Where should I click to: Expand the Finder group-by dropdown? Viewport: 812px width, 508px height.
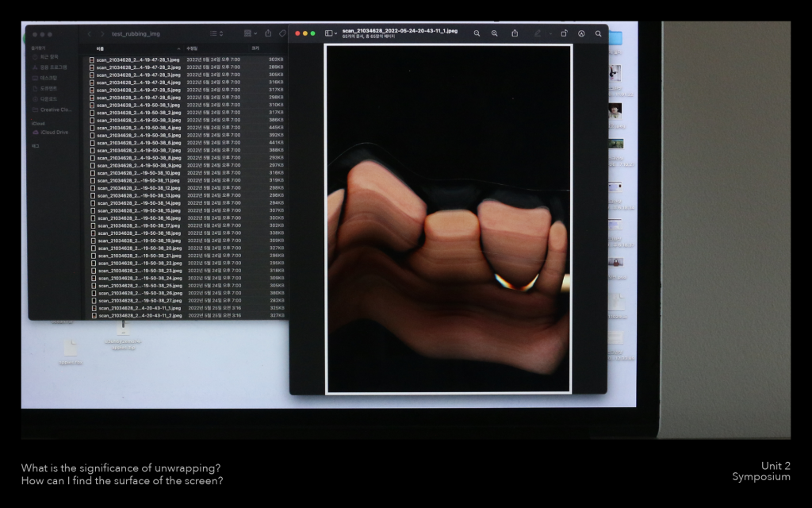point(250,33)
